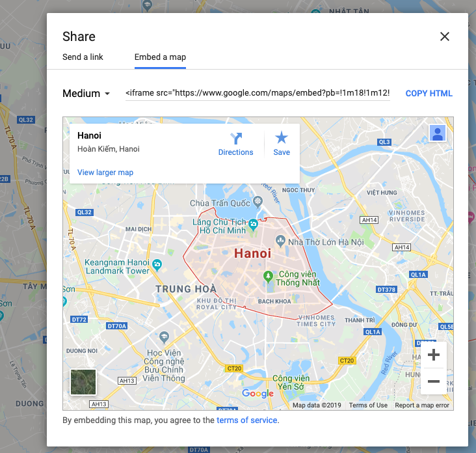The width and height of the screenshot is (476, 453).
Task: Click the Save star icon
Action: [282, 137]
